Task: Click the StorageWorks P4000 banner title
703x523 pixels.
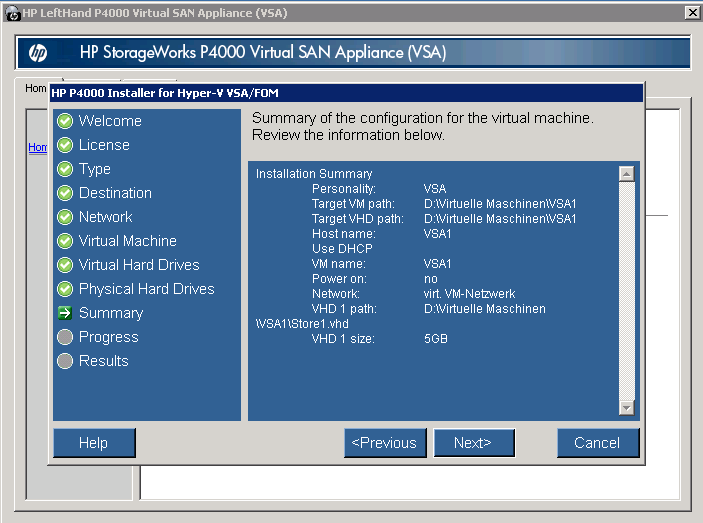Action: 263,52
